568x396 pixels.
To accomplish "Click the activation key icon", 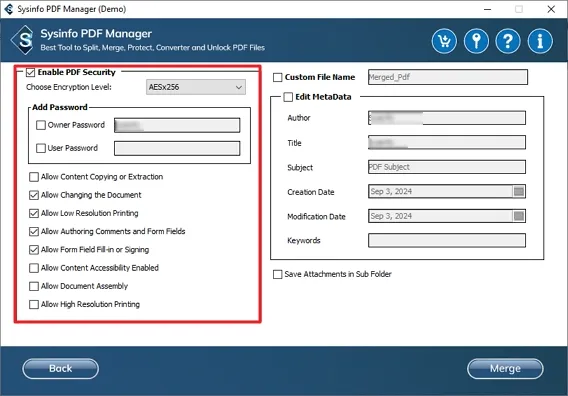I will pos(476,41).
